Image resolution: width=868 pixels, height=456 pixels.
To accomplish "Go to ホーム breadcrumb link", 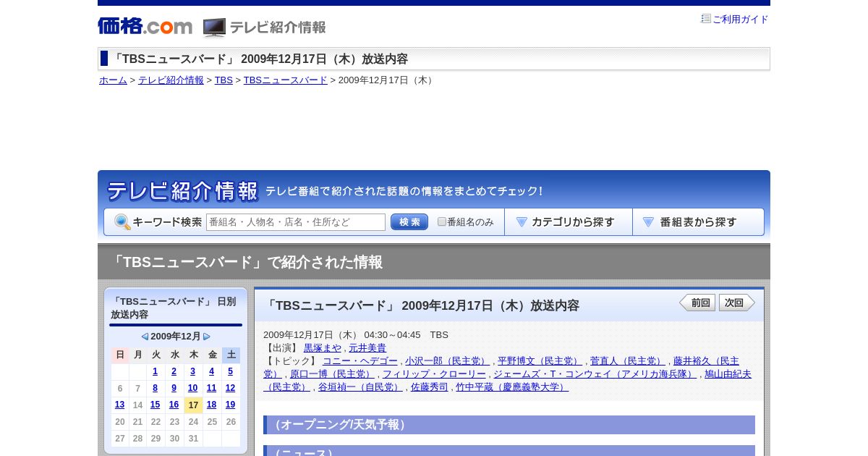I will [113, 80].
